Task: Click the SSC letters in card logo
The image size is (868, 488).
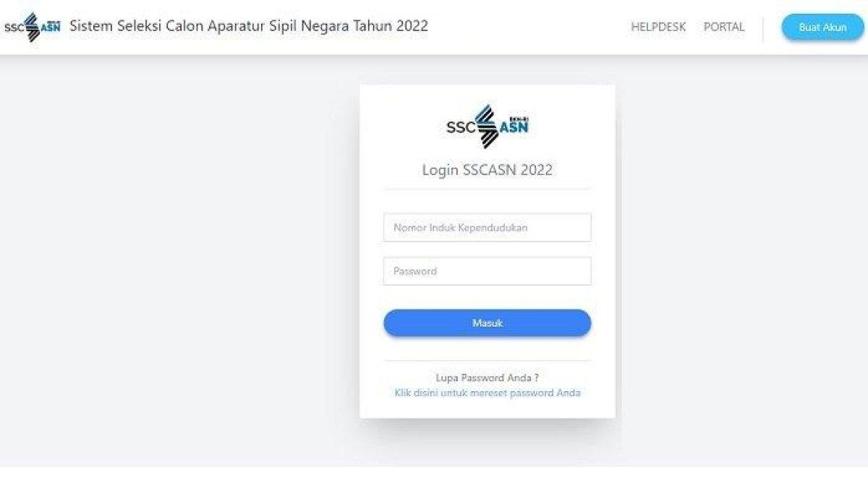Action: 460,128
